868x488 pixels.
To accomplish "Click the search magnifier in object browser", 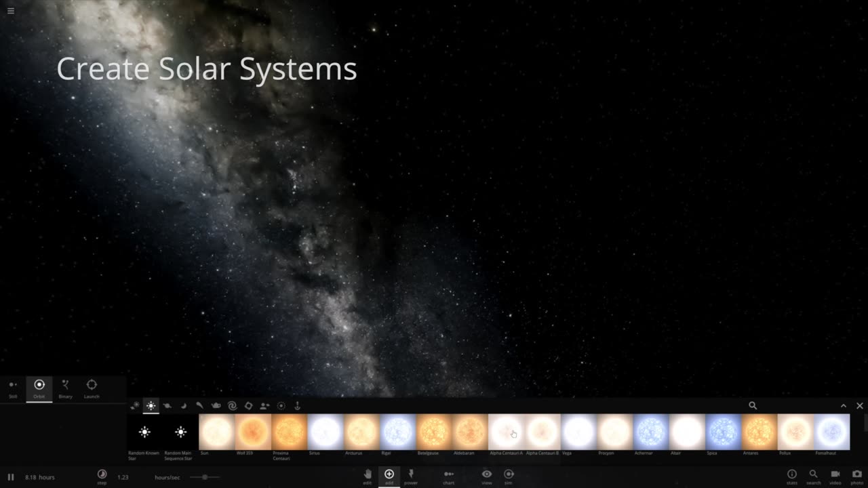I will tap(753, 405).
